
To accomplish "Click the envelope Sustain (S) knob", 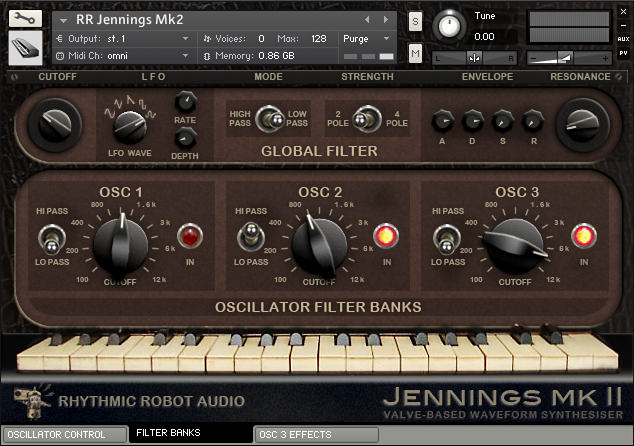I will 503,121.
